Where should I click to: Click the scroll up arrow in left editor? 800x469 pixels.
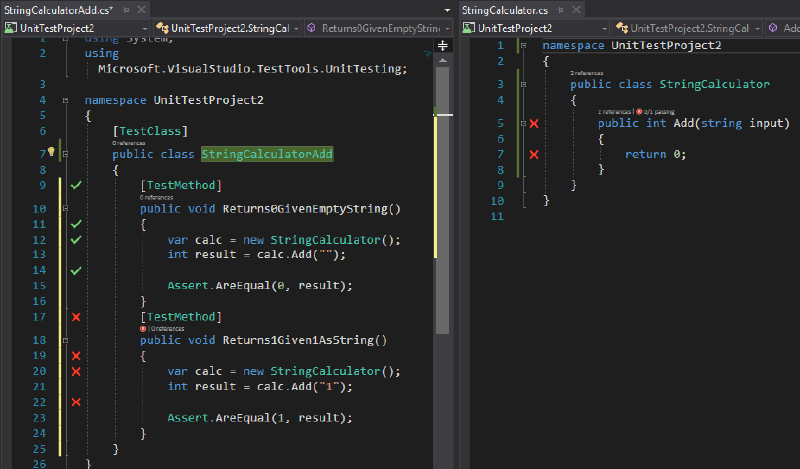pyautogui.click(x=443, y=60)
